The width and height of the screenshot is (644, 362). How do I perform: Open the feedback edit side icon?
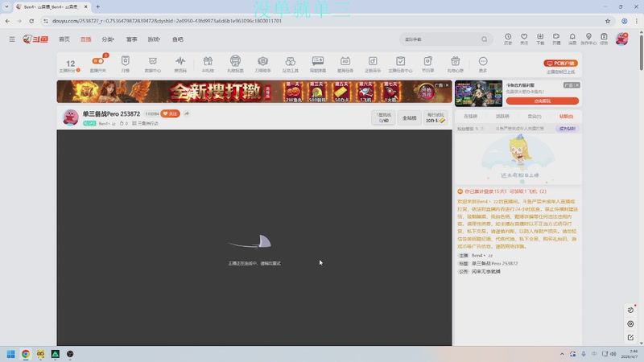[x=630, y=337]
